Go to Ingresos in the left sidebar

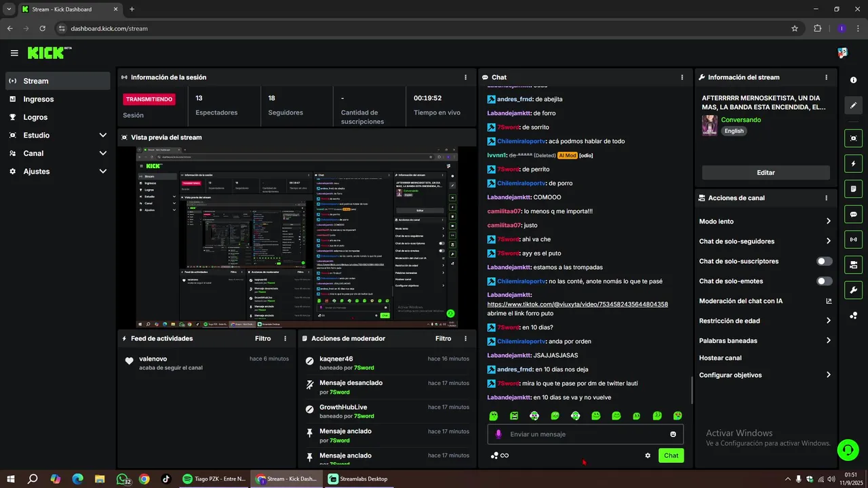(x=58, y=99)
